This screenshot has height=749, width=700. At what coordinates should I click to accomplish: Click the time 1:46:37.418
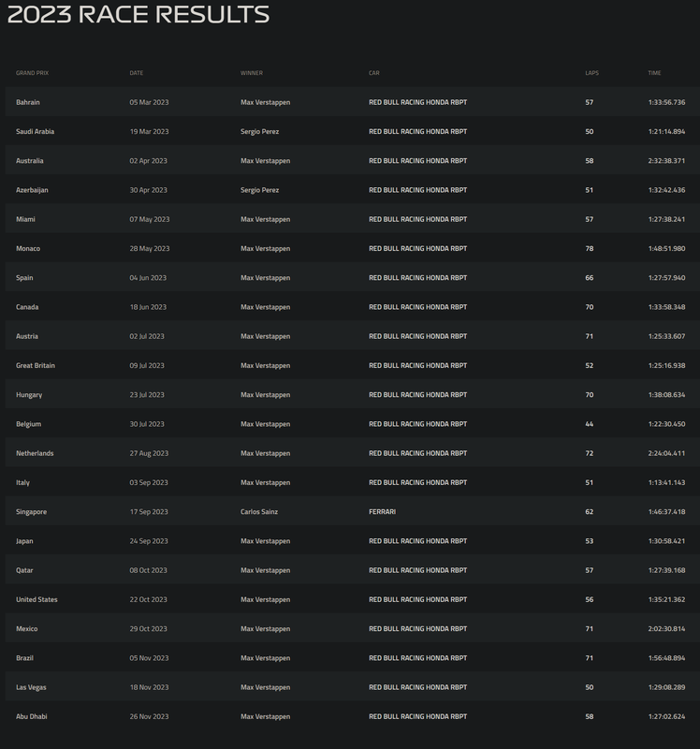666,512
